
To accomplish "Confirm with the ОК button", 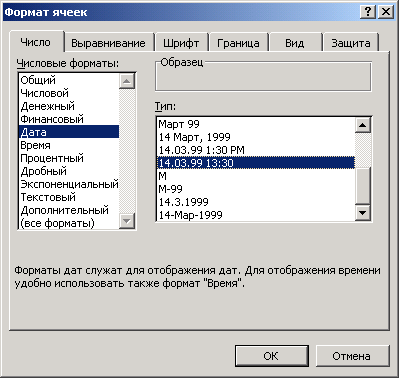I will click(x=271, y=356).
